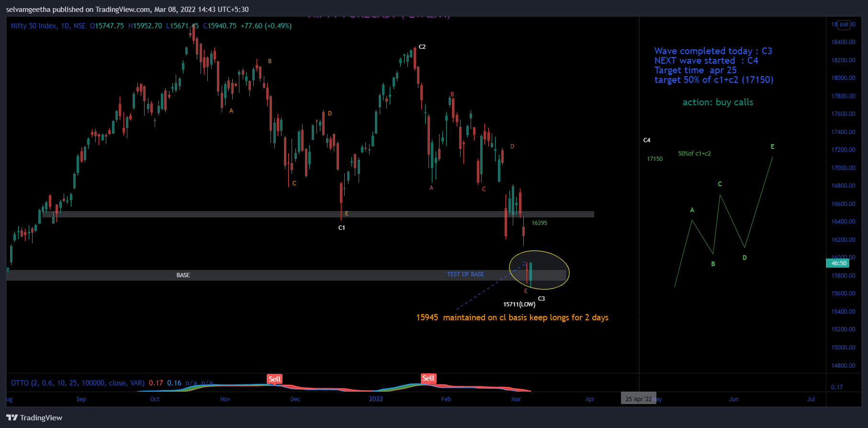
Task: Click the 'action: buy calls' annotation
Action: (x=718, y=102)
